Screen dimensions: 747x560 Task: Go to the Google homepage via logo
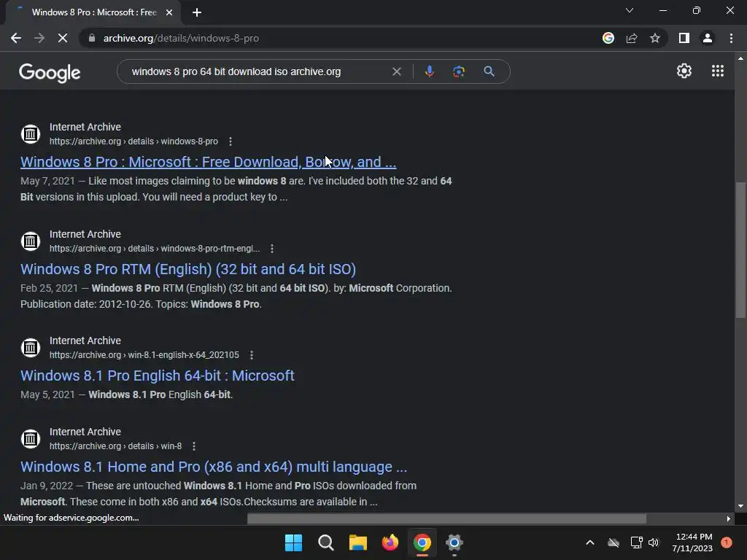[50, 72]
